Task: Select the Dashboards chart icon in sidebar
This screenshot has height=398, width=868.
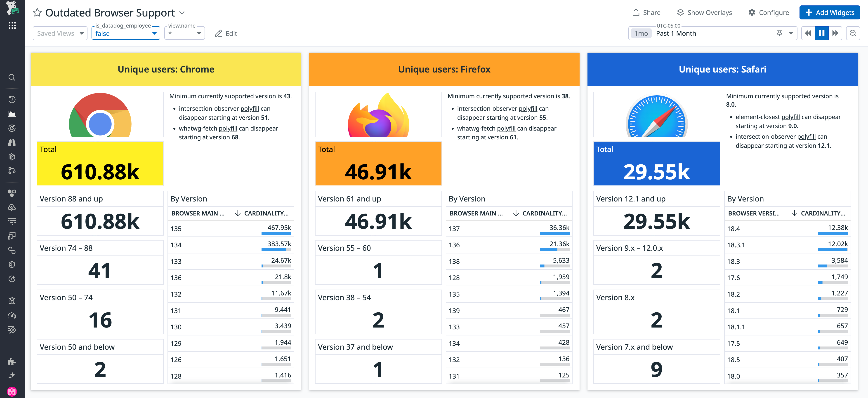Action: tap(12, 113)
